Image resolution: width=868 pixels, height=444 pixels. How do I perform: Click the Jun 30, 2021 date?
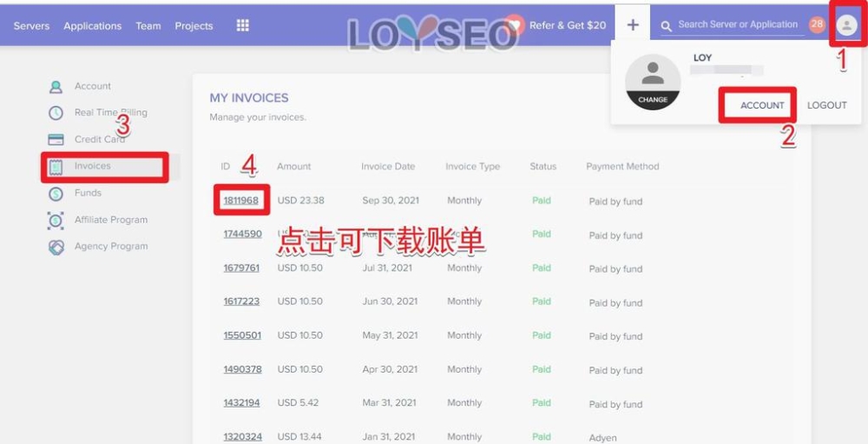click(x=390, y=302)
